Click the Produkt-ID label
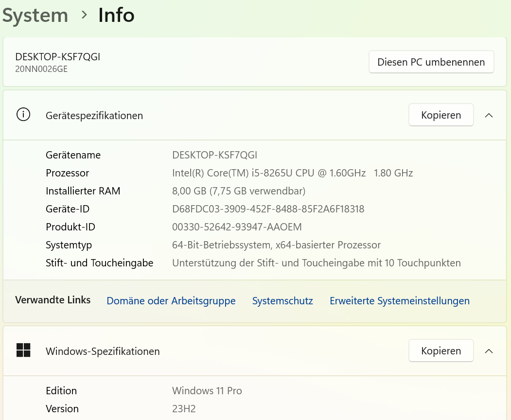 point(70,227)
